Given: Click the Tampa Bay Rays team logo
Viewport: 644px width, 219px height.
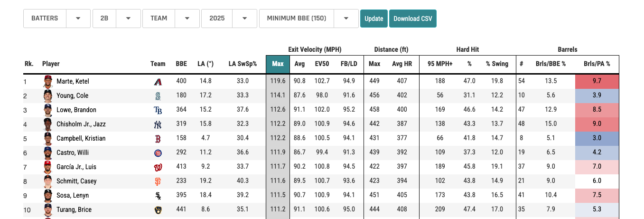Looking at the screenshot, I should tap(158, 110).
